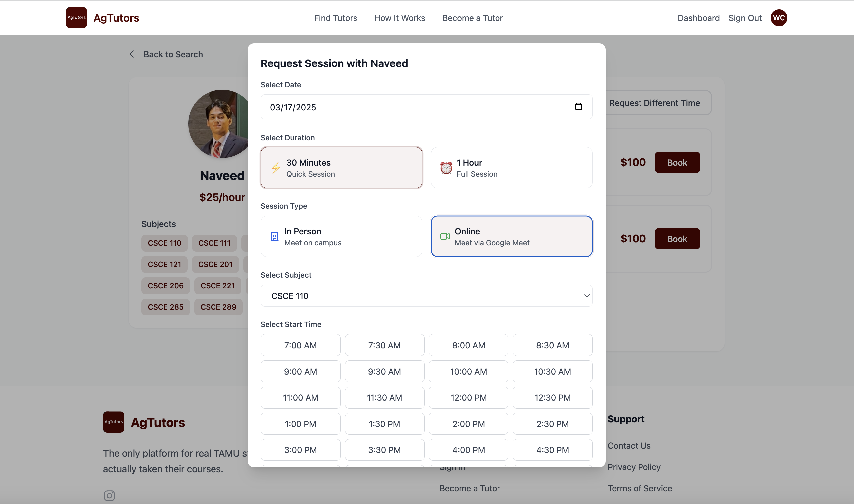Click the CSCE 285 subject tag
Viewport: 854px width, 504px height.
coord(165,307)
